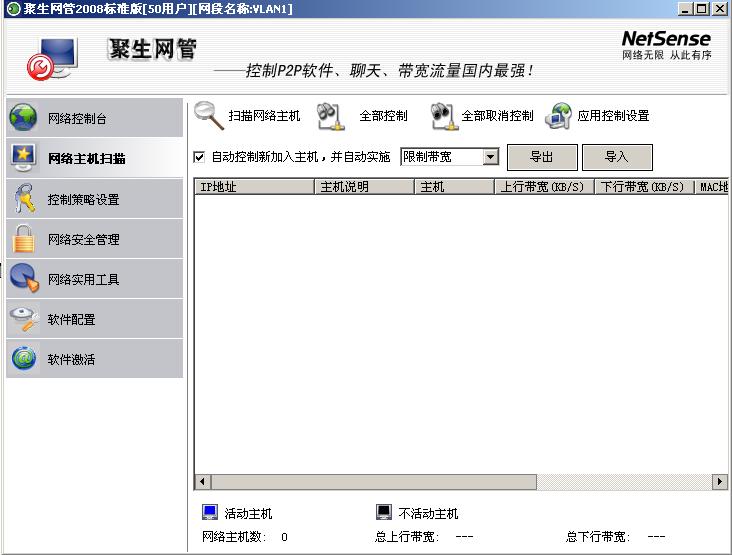Open the 软件激活 page
The height and width of the screenshot is (555, 732).
click(x=94, y=359)
